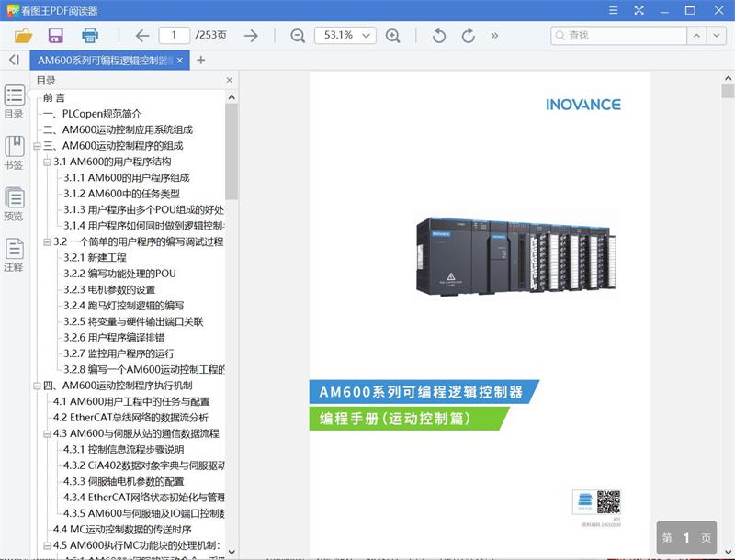Show more toolbar tools via the double chevron
This screenshot has height=560, width=735.
point(494,36)
